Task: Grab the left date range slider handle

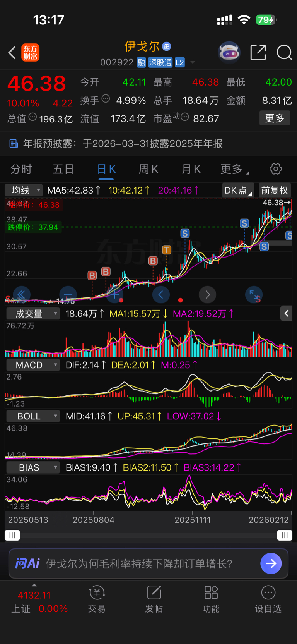Action: coord(12,535)
